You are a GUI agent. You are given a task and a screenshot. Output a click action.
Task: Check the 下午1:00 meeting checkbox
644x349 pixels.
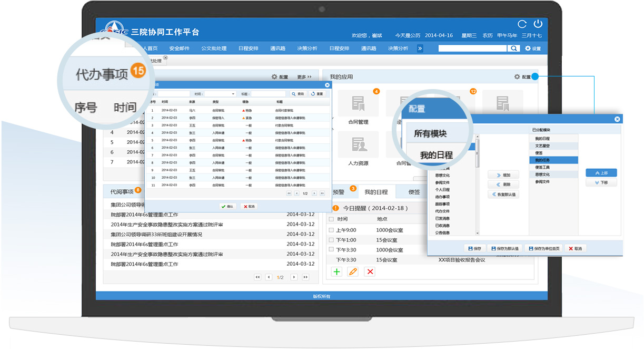[331, 240]
